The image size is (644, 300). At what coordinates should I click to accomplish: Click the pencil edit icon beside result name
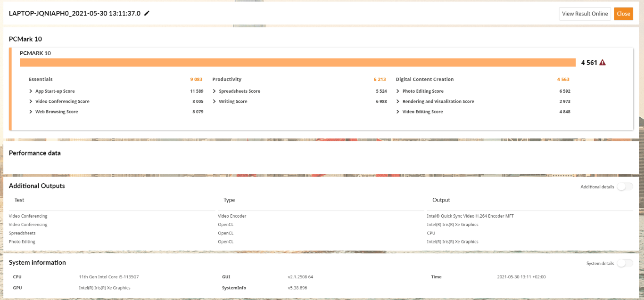pos(147,14)
